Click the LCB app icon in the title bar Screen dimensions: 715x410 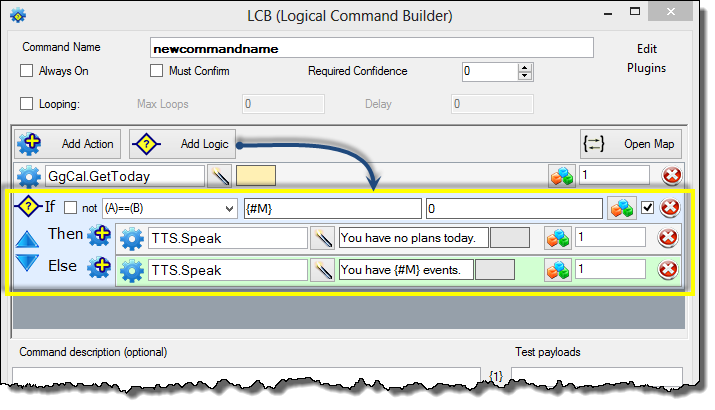(18, 16)
